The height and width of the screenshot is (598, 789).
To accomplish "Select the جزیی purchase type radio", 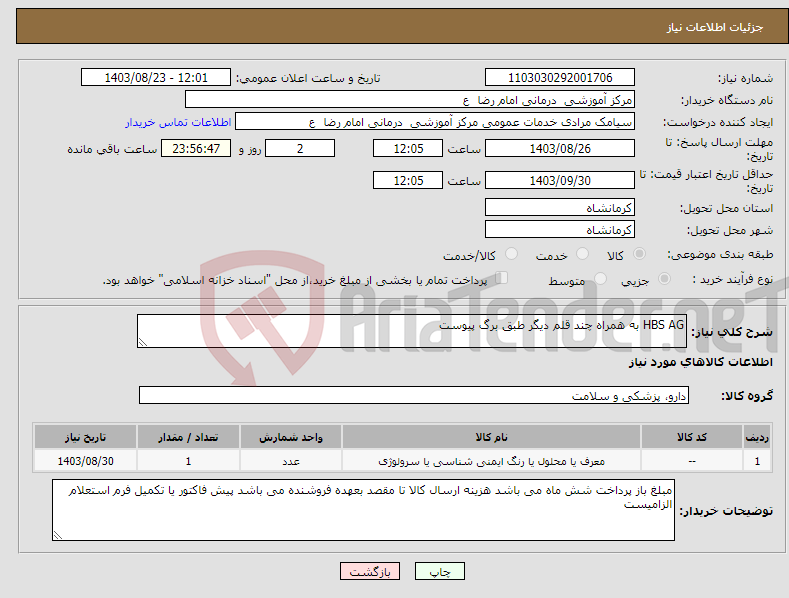I will [x=664, y=279].
